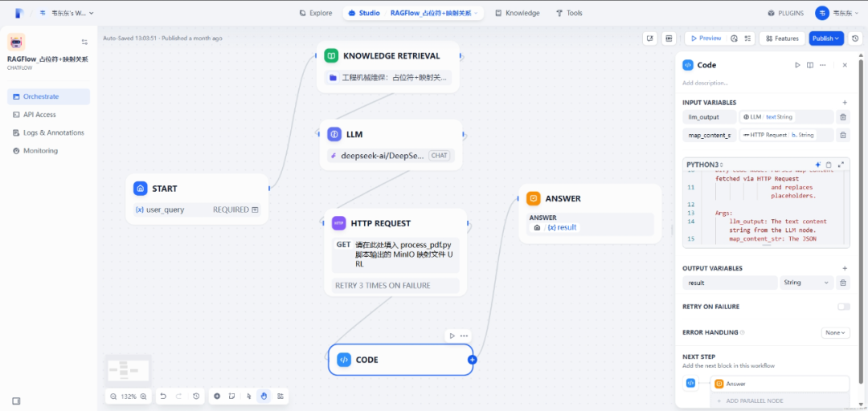The height and width of the screenshot is (411, 868).
Task: Open the Publish dropdown
Action: (x=826, y=39)
